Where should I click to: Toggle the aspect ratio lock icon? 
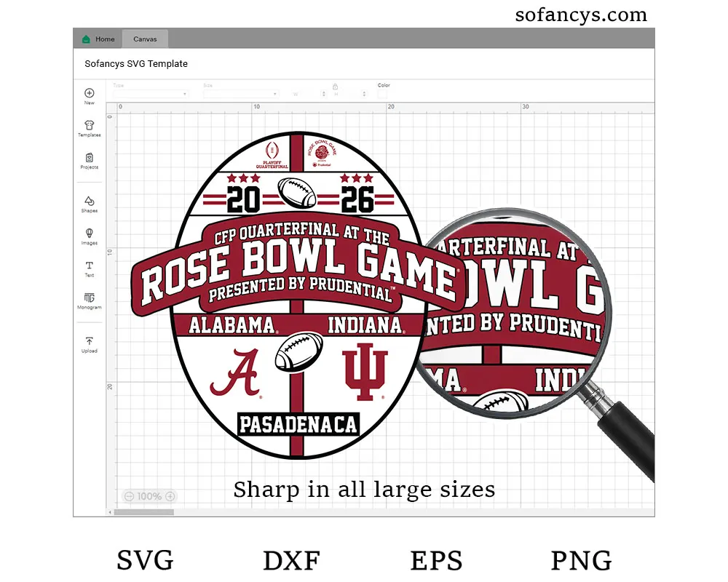point(335,86)
